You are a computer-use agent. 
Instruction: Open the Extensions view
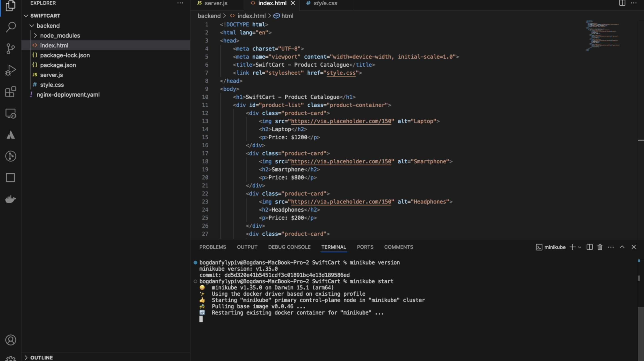pyautogui.click(x=11, y=92)
